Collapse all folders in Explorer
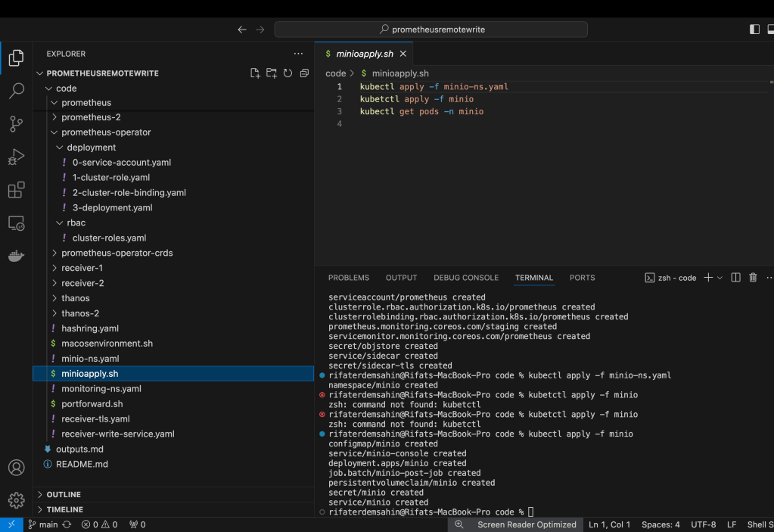The width and height of the screenshot is (774, 532). point(305,73)
